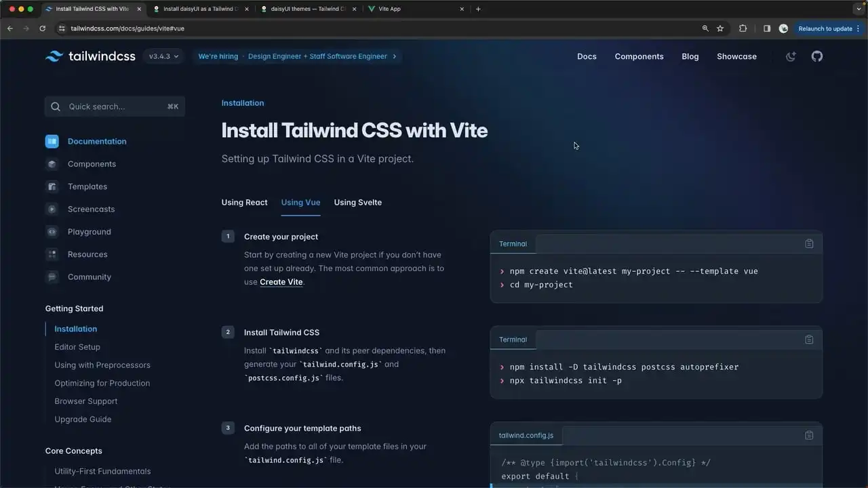Screen dimensions: 868x488
Task: Click the Playground sidebar icon
Action: click(52, 232)
